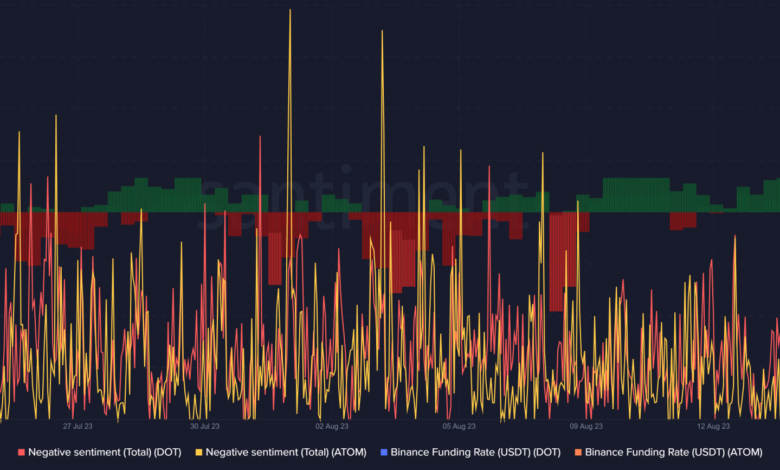
Task: Click the tallest yellow ATOM spike's peak
Action: tap(290, 12)
